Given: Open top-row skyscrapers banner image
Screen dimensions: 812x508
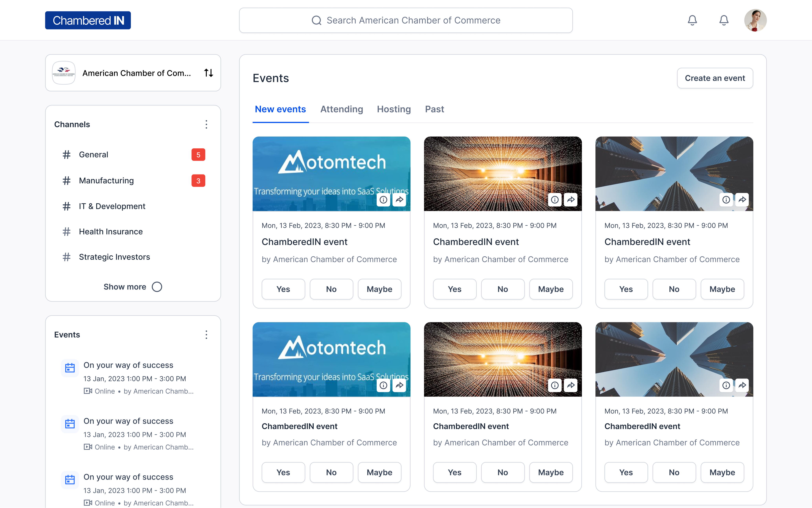Looking at the screenshot, I should 674,174.
